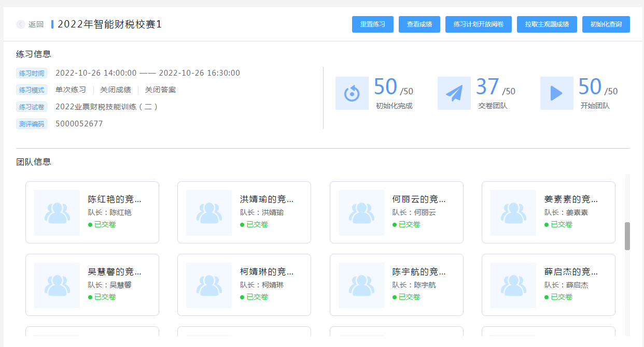Image resolution: width=644 pixels, height=347 pixels.
Task: Click the 初始化完成 refresh icon
Action: (352, 93)
